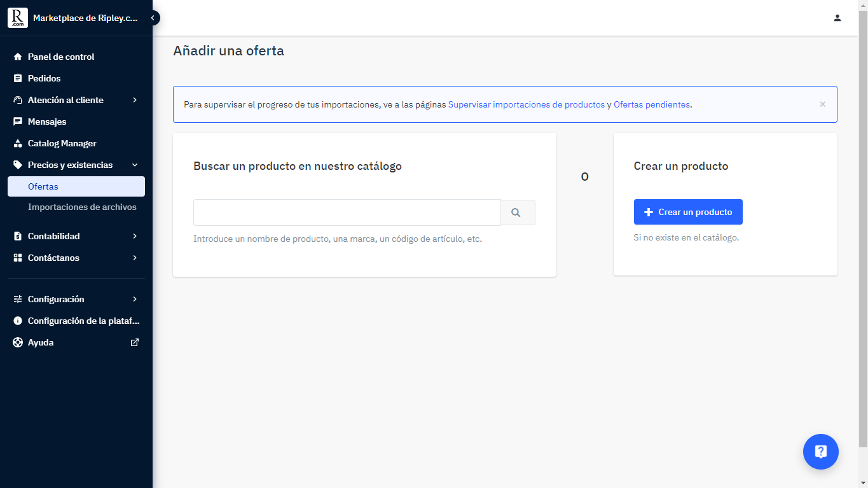Viewport: 868px width, 488px height.
Task: Click the info icon beside Configuración de la plataforma
Action: [x=18, y=321]
